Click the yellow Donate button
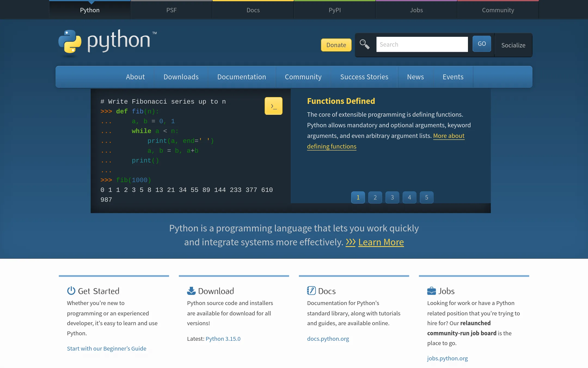The width and height of the screenshot is (588, 368). pos(336,45)
